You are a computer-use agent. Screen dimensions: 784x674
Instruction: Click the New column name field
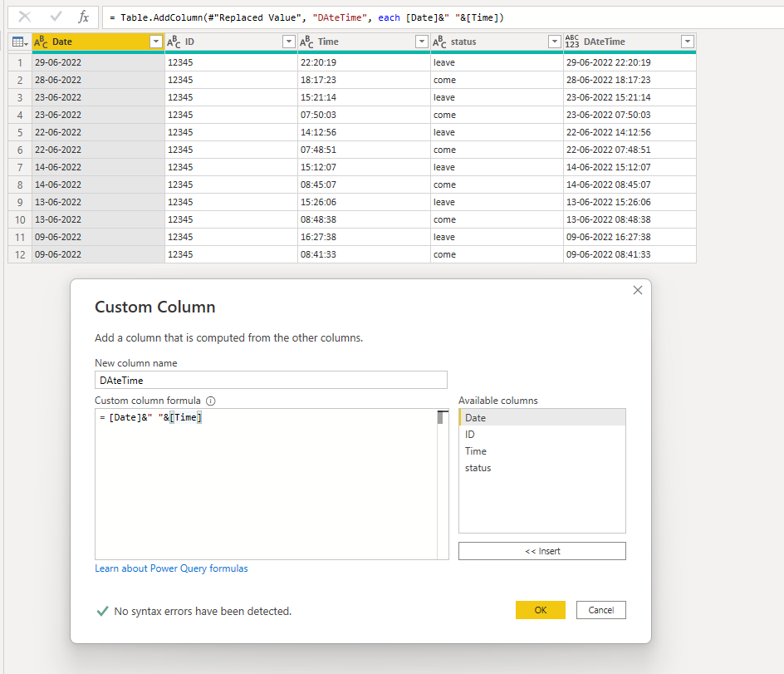pyautogui.click(x=271, y=381)
